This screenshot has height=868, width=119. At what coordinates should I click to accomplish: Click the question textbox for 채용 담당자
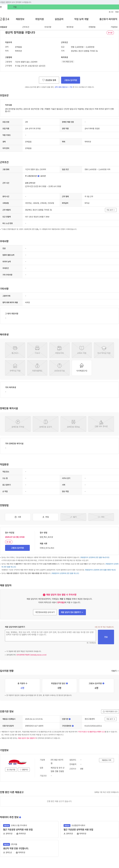click(50, 635)
